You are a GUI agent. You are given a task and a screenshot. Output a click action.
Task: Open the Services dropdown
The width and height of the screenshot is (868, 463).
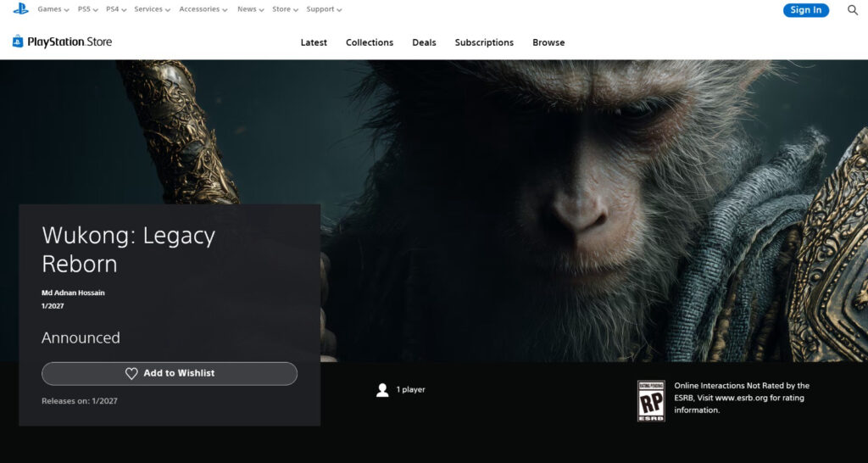tap(152, 9)
